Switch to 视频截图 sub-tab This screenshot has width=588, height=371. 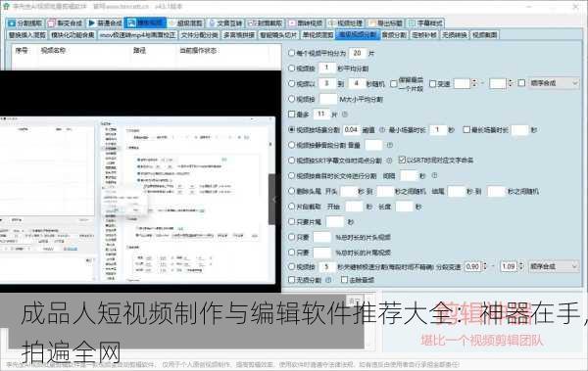485,35
